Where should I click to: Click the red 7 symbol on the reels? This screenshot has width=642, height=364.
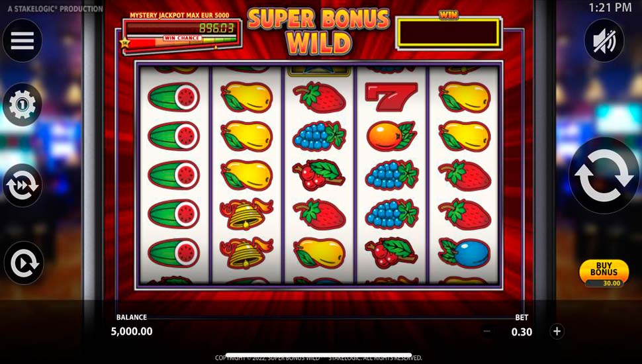pos(391,97)
